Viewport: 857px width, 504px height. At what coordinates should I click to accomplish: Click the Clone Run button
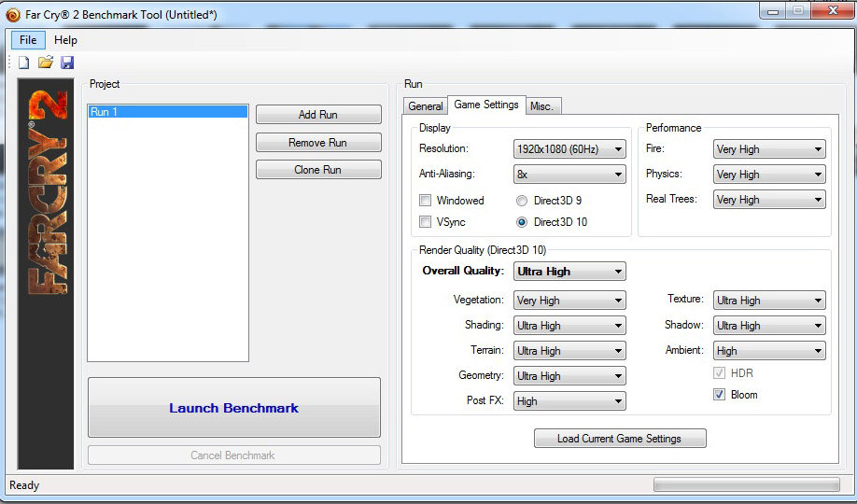318,170
